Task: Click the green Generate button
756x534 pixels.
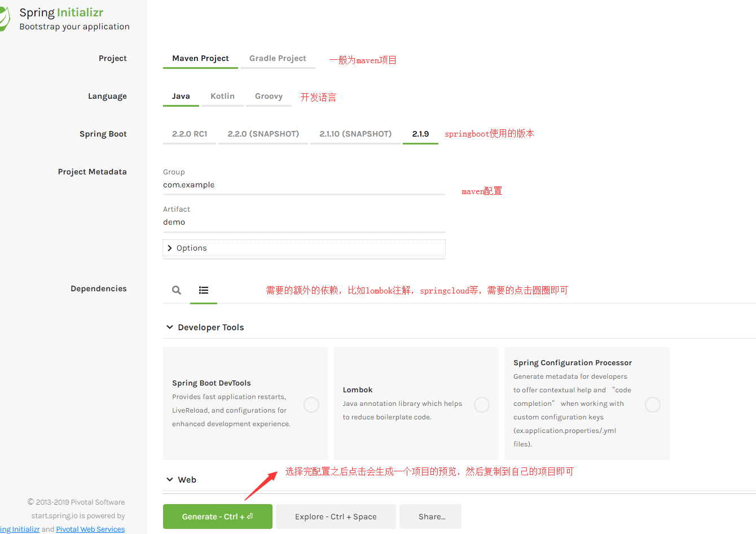Action: click(x=218, y=517)
